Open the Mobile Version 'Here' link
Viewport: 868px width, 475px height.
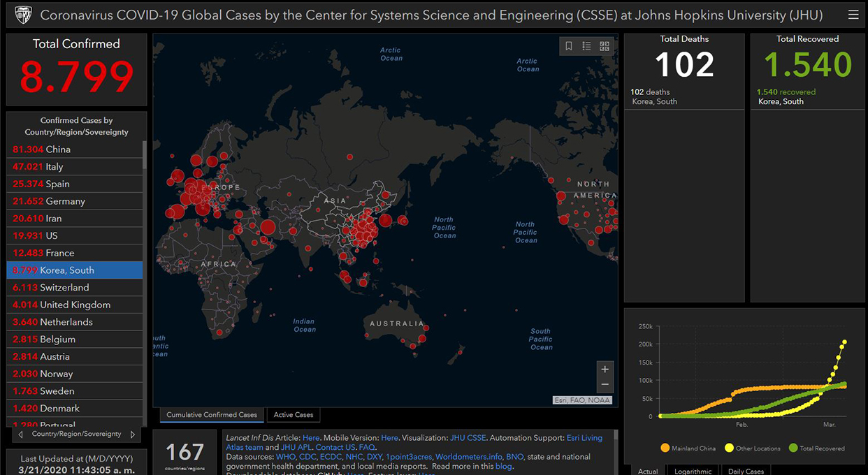click(389, 438)
